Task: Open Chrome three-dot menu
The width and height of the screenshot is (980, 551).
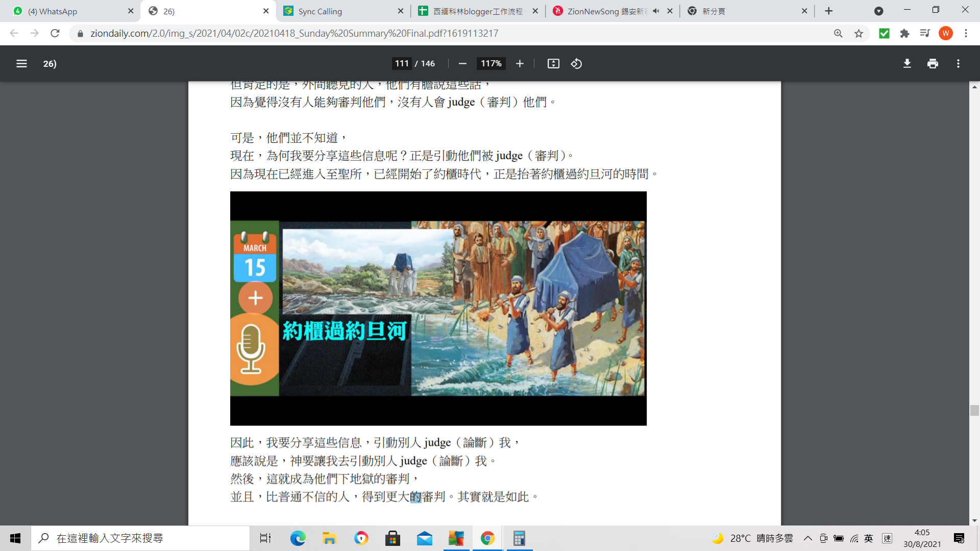Action: click(x=966, y=33)
